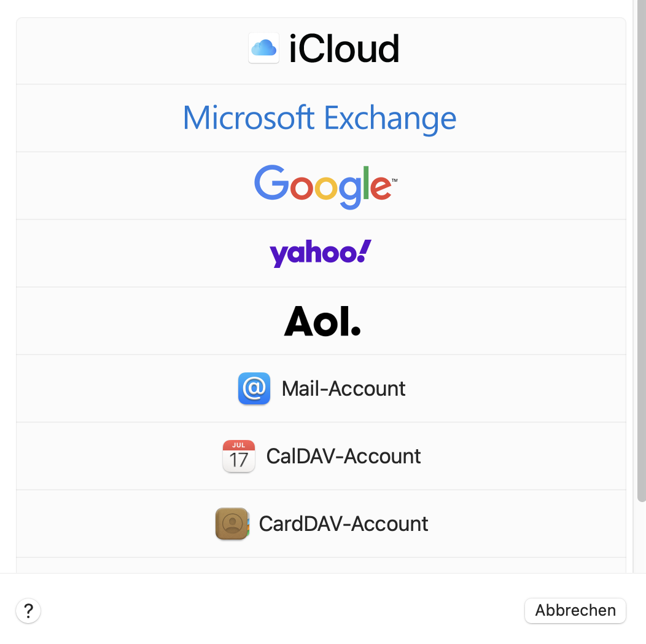Open help with the question mark button
646x644 pixels.
coord(28,611)
